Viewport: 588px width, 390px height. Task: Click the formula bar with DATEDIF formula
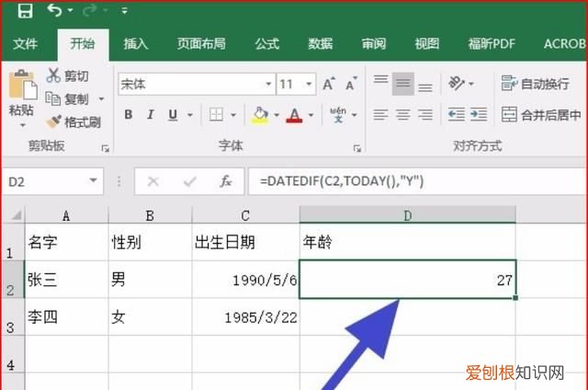[418, 182]
